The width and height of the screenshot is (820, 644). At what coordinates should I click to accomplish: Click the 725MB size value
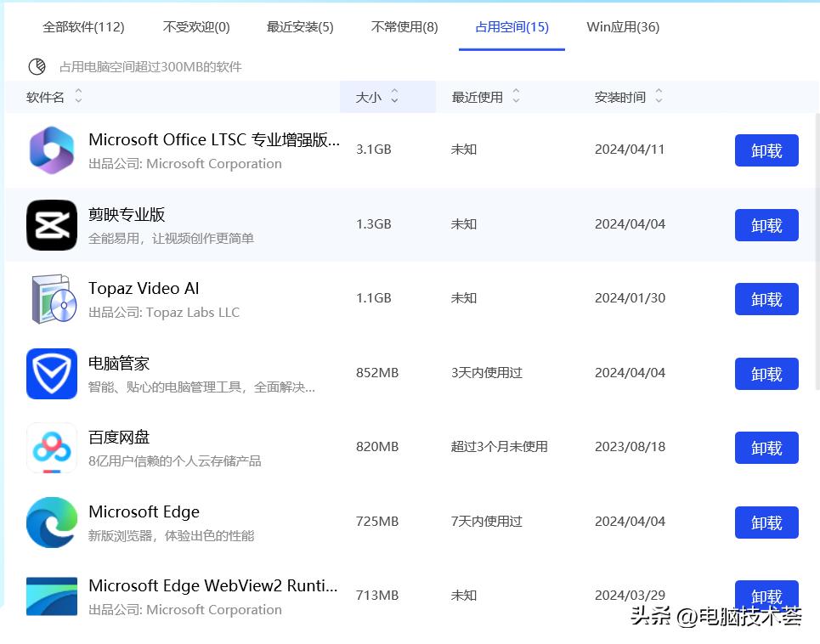377,522
